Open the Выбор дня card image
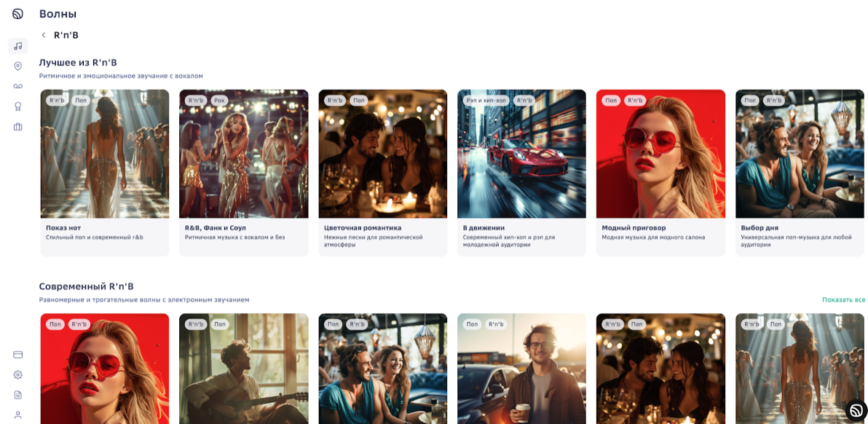Viewport: 868px width, 424px height. pyautogui.click(x=800, y=154)
